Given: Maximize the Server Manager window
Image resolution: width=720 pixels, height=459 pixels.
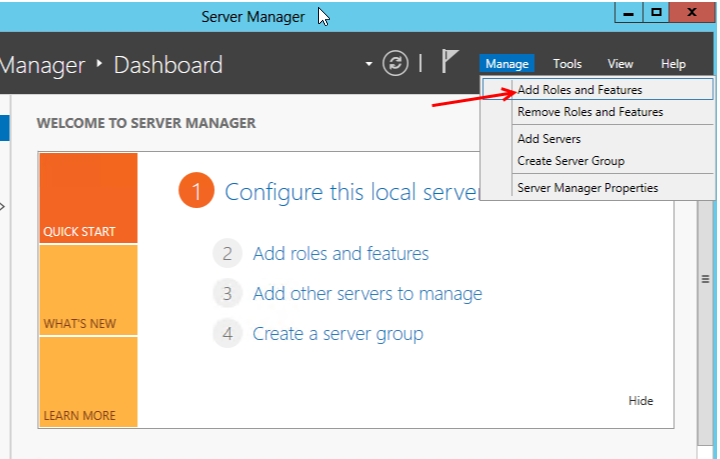Looking at the screenshot, I should coord(656,12).
